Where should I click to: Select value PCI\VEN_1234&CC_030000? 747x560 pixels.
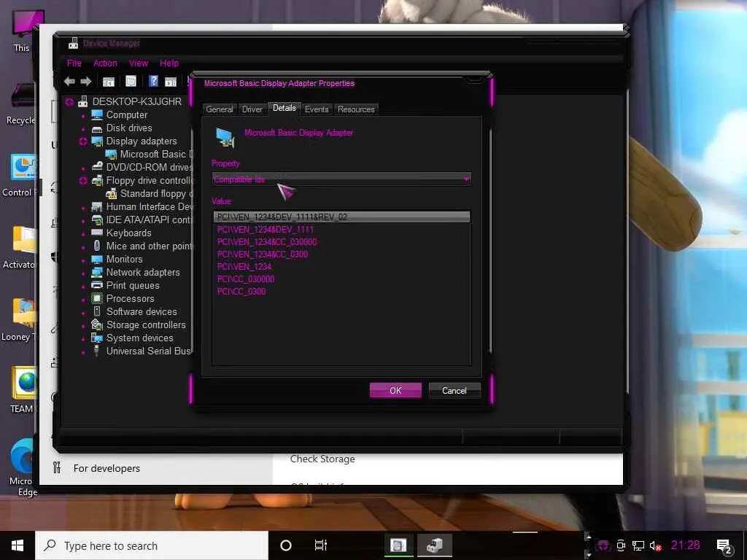click(267, 242)
